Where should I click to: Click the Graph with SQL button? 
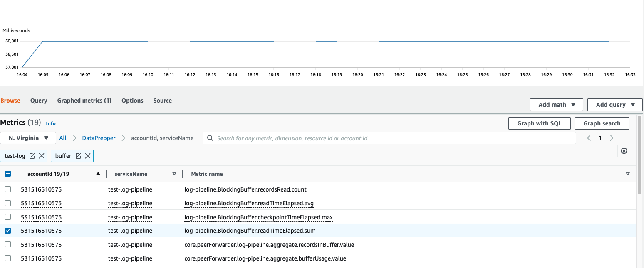pos(540,123)
